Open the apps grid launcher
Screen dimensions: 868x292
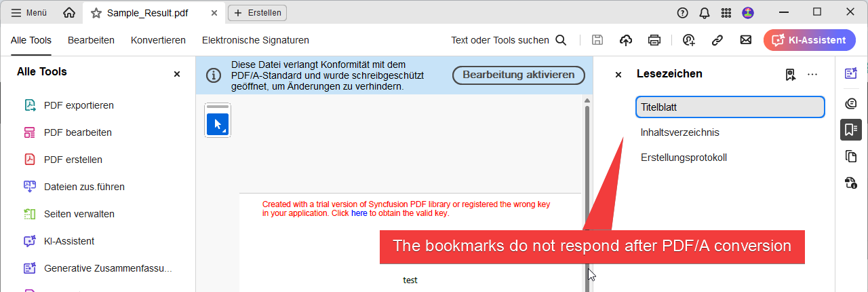[x=726, y=13]
